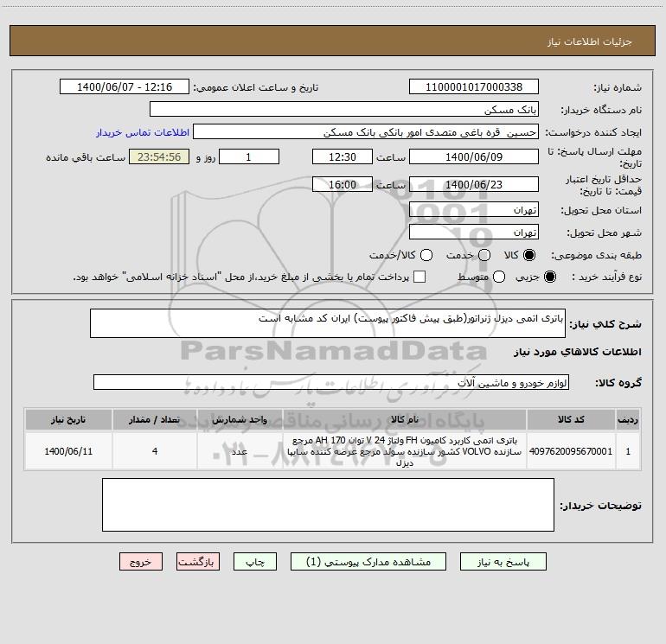
Task: Click the price validity date 1400/06/23
Action: coord(474,184)
